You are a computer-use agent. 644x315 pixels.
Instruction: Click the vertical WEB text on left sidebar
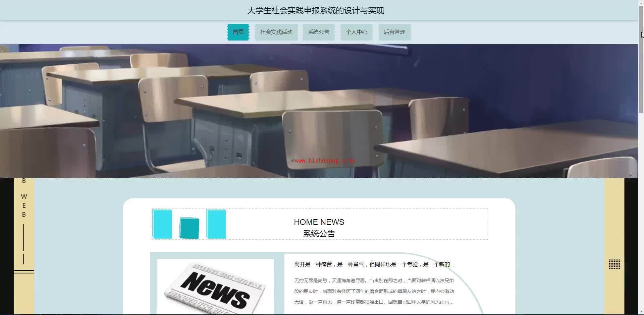(x=24, y=205)
